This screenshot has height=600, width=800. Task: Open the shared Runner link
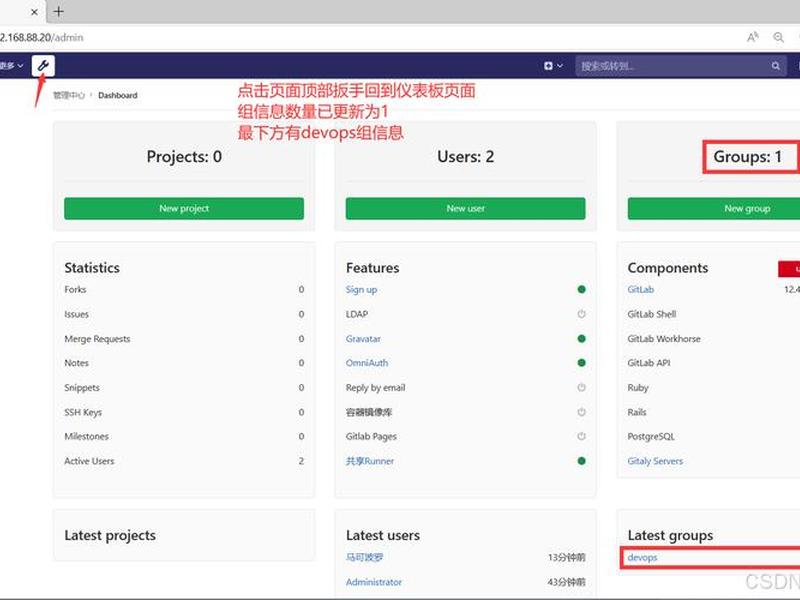point(370,461)
